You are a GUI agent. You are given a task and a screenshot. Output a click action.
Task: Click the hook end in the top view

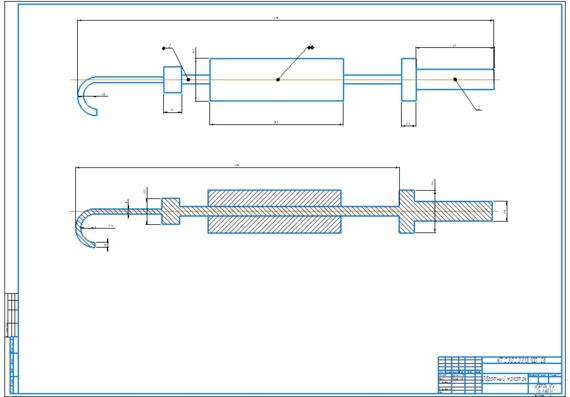pyautogui.click(x=88, y=96)
